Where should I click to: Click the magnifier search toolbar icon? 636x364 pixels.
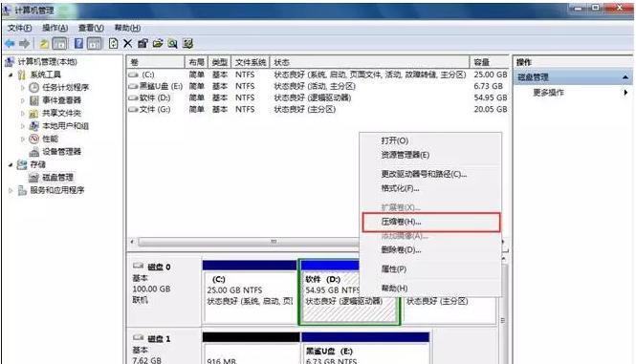173,43
